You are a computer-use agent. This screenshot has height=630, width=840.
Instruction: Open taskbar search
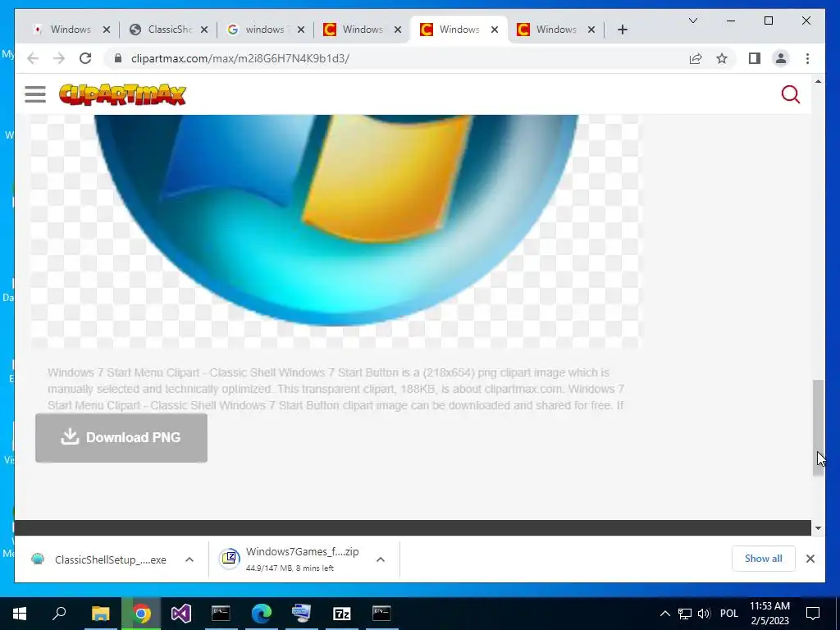pyautogui.click(x=59, y=614)
